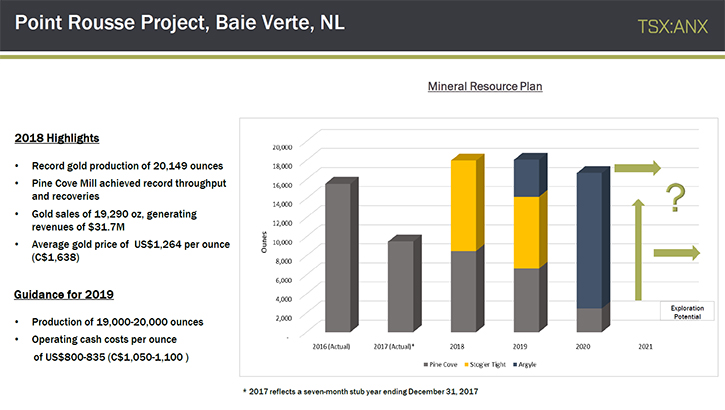Click the lower right-pointing green arrow
Screen dimensions: 725x410
[x=676, y=253]
